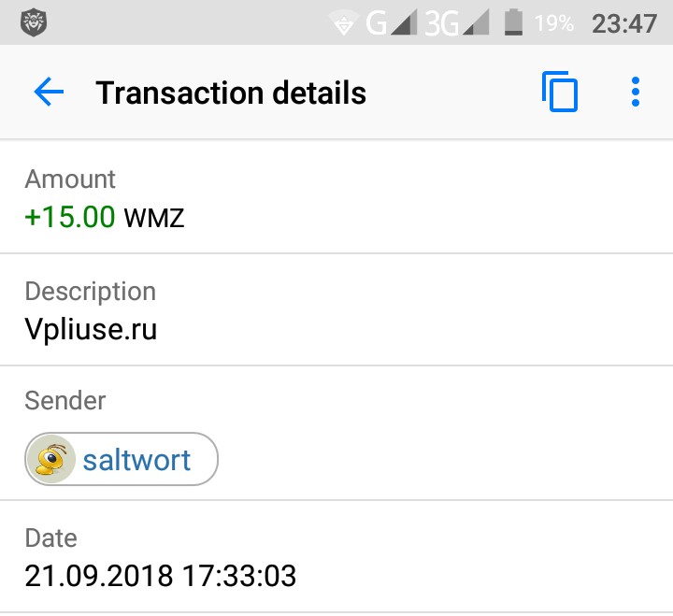Copy transaction details with the copy icon
The image size is (673, 616).
click(x=560, y=92)
